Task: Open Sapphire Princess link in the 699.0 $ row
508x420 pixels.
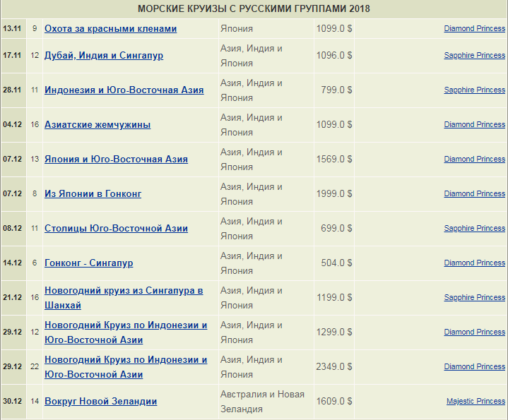Action: [x=474, y=229]
